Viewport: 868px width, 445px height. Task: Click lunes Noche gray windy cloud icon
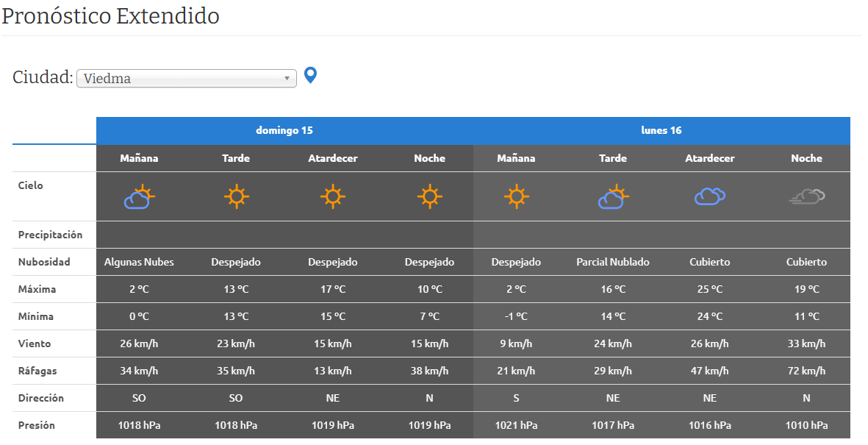tap(806, 196)
